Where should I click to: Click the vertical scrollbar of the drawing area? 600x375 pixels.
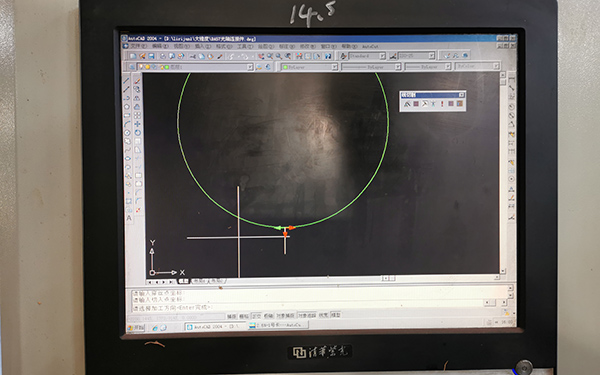coord(503,173)
